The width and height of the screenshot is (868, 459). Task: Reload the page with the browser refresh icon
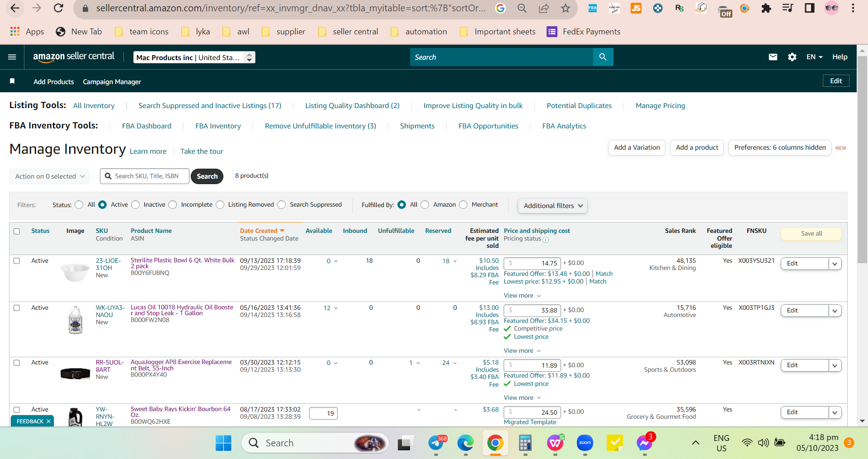coord(58,8)
